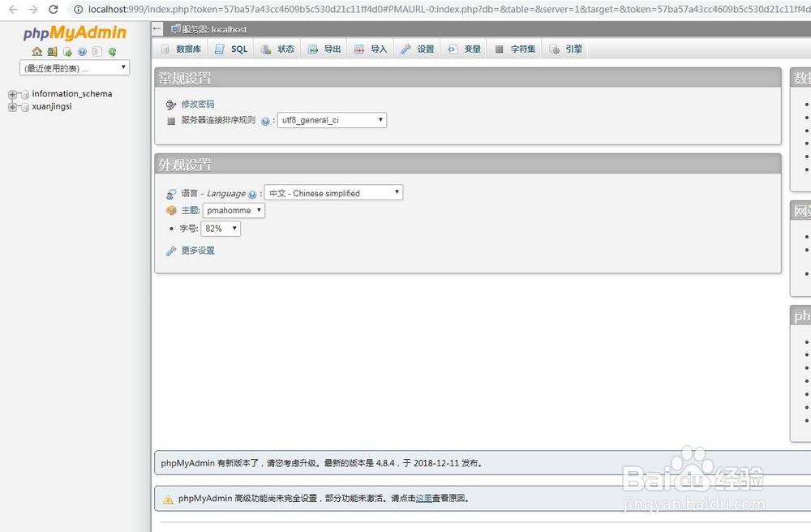Click the 修改密码 change password link

(198, 105)
